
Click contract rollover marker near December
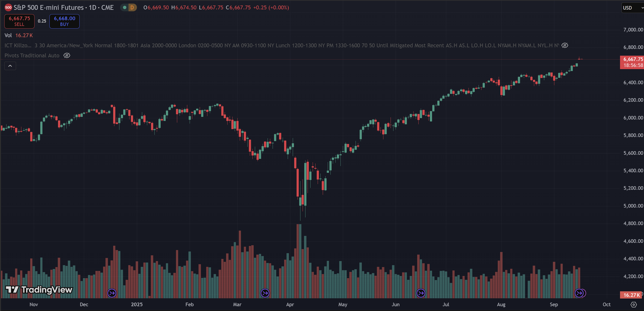112,293
